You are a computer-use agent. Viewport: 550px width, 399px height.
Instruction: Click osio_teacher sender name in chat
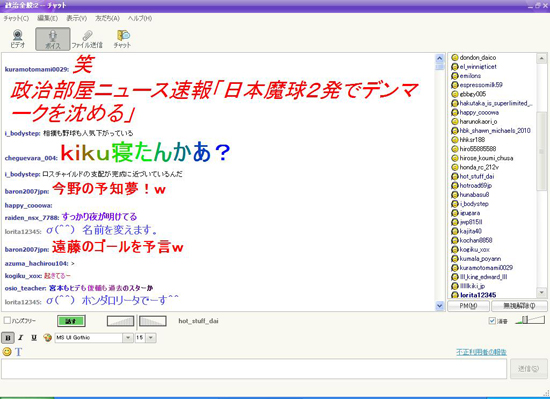[25, 288]
